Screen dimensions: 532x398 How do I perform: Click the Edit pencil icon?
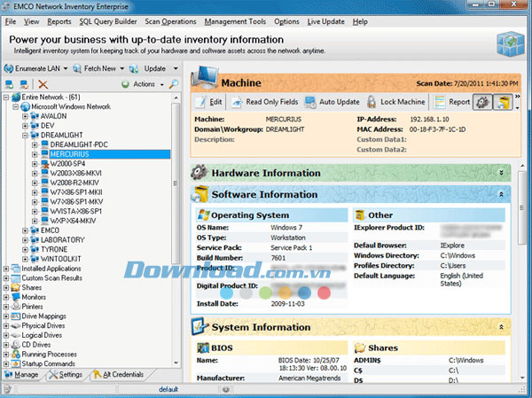pyautogui.click(x=201, y=102)
